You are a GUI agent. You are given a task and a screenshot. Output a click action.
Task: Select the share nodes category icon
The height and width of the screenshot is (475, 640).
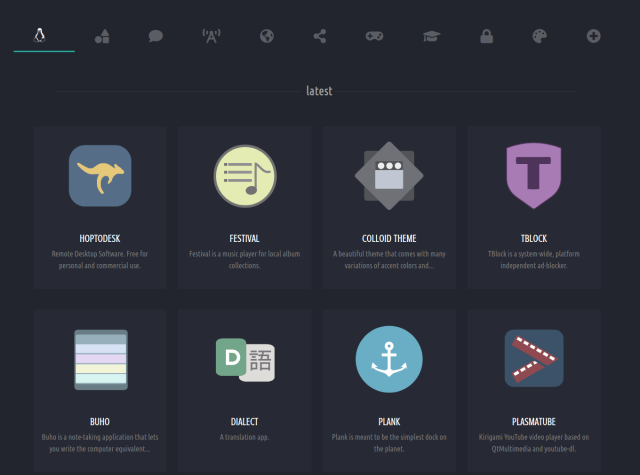[320, 36]
